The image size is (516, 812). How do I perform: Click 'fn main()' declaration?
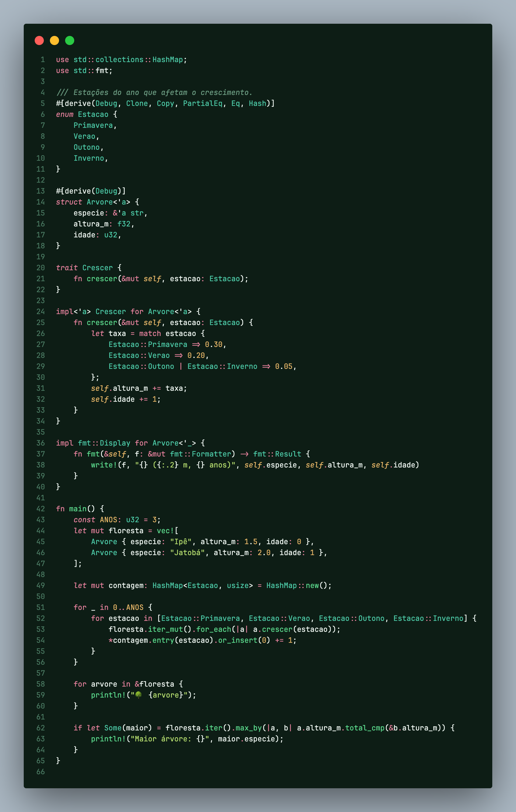[x=75, y=509]
